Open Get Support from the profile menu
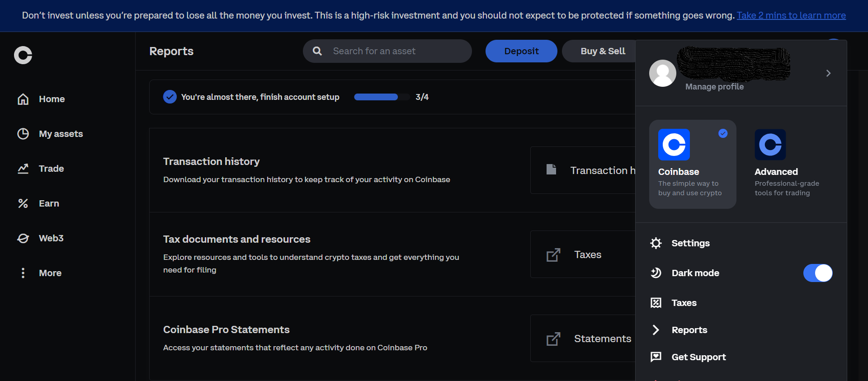The width and height of the screenshot is (868, 381). [x=698, y=357]
